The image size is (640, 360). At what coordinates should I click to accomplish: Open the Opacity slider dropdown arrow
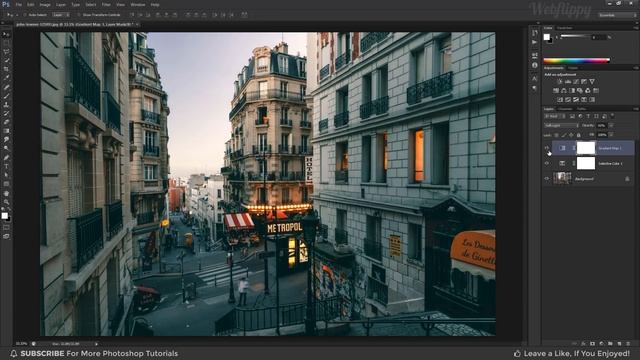(611, 125)
